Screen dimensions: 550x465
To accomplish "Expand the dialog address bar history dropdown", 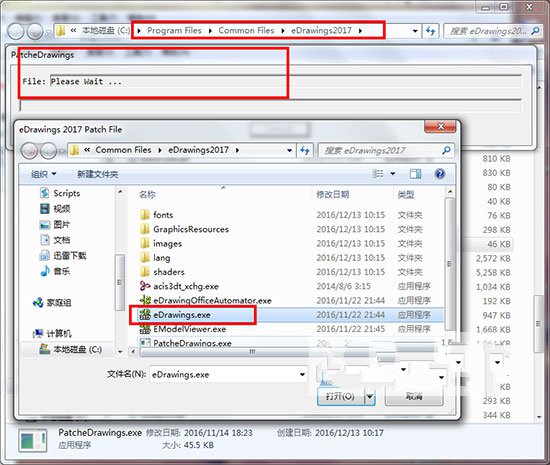I will [x=289, y=150].
